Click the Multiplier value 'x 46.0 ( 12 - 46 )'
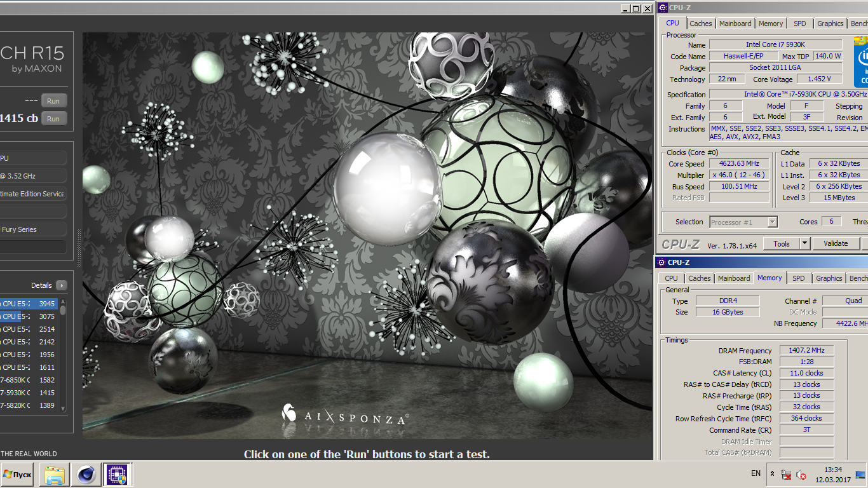This screenshot has width=868, height=488. 739,175
